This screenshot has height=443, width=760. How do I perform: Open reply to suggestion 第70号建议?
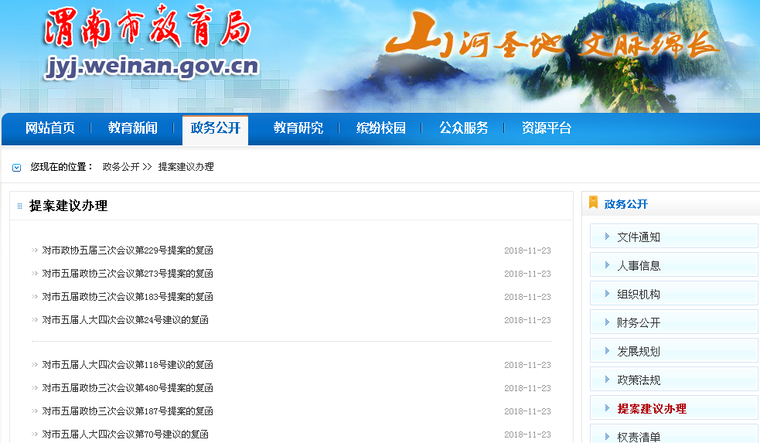pyautogui.click(x=125, y=434)
